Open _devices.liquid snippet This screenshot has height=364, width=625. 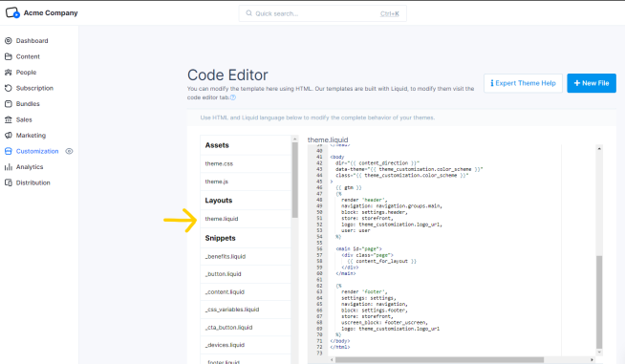pos(246,345)
